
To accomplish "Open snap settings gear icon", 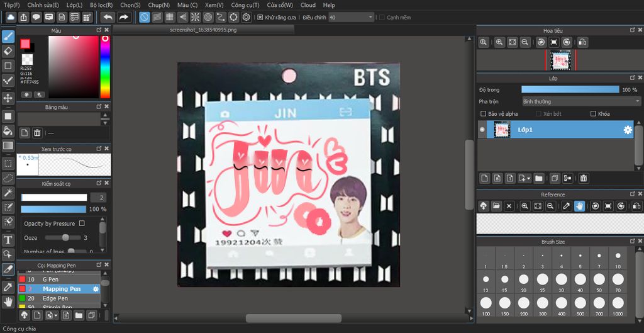I will pos(246,17).
